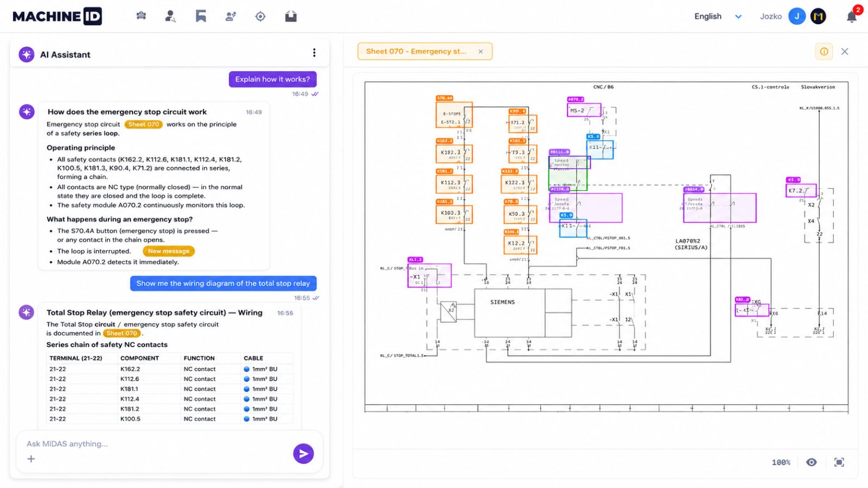This screenshot has width=868, height=488.
Task: Open the user search icon in top navigation
Action: point(170,16)
